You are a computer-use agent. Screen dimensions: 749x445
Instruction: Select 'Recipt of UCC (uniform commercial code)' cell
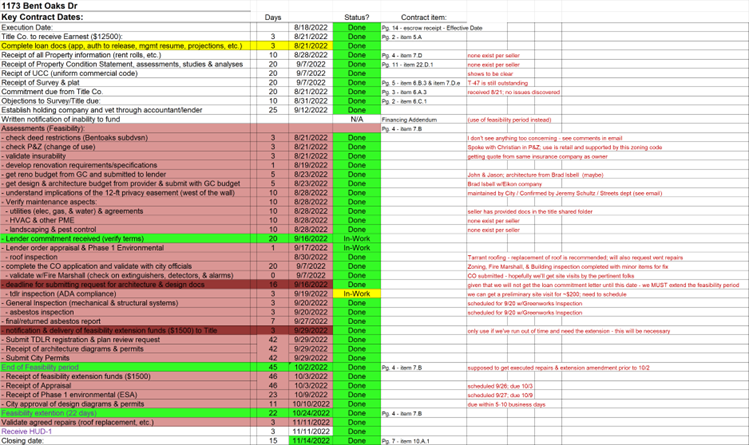pos(125,74)
